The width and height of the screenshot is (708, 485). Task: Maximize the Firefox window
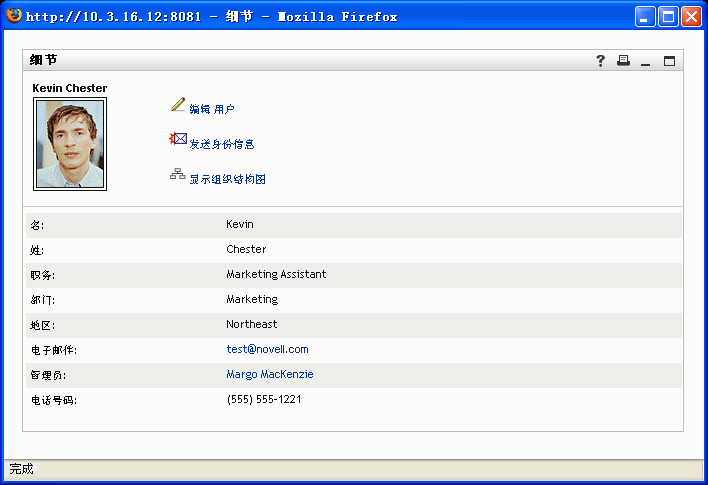[x=668, y=17]
